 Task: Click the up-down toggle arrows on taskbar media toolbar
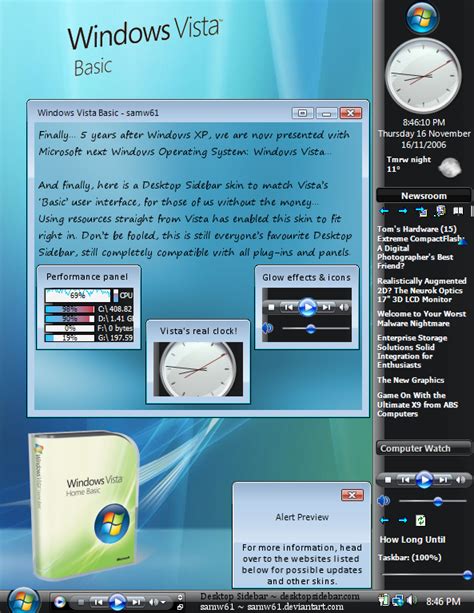180,597
